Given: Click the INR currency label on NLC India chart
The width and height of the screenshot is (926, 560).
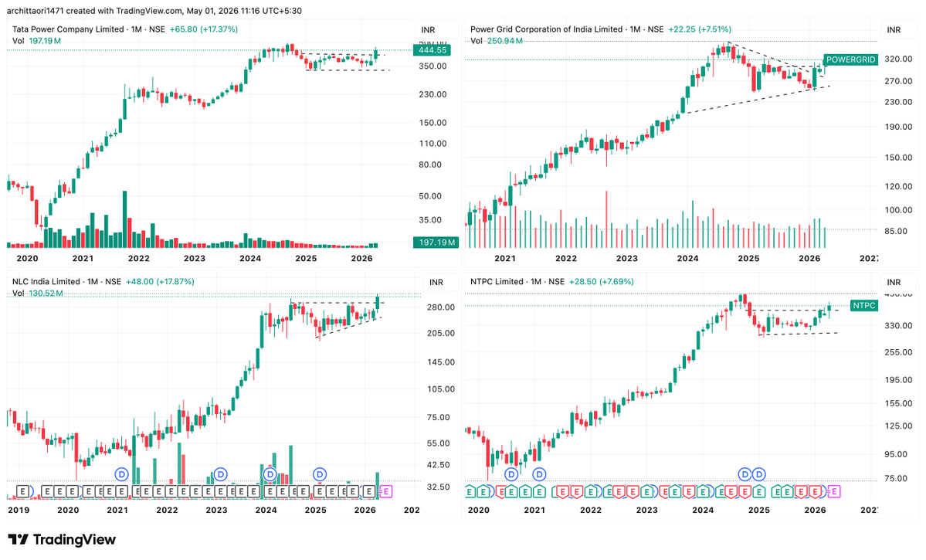Looking at the screenshot, I should (x=436, y=283).
